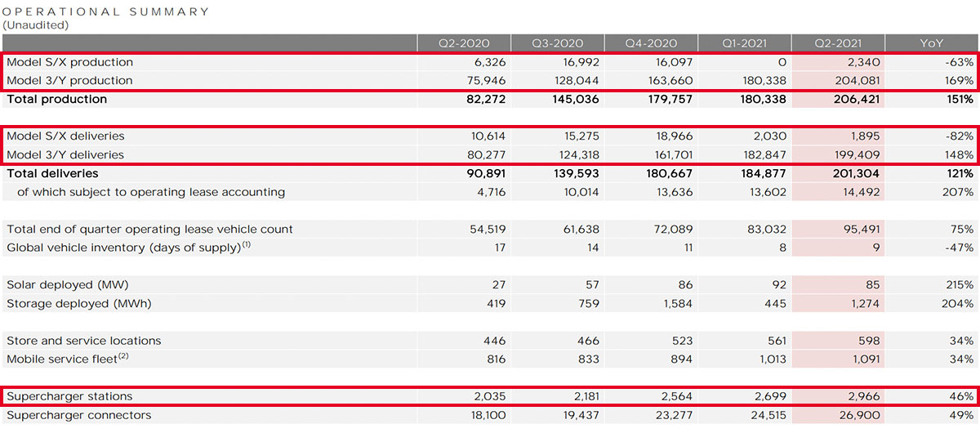980x433 pixels.
Task: Click the 26,900 Supercharger connectors value
Action: pos(861,415)
